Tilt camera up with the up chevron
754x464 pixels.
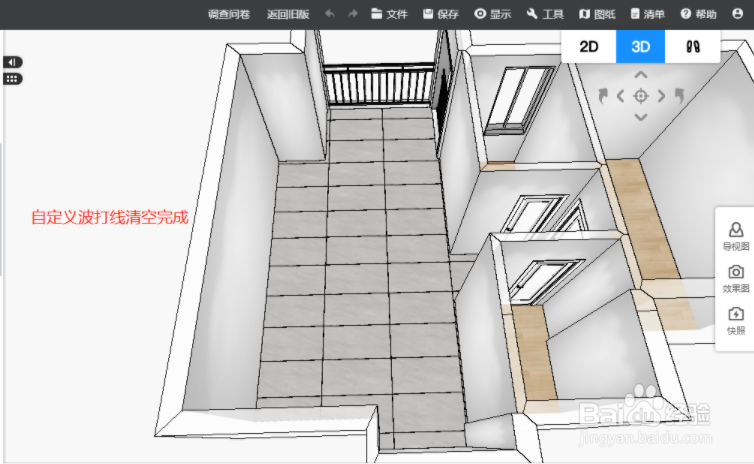(x=641, y=75)
